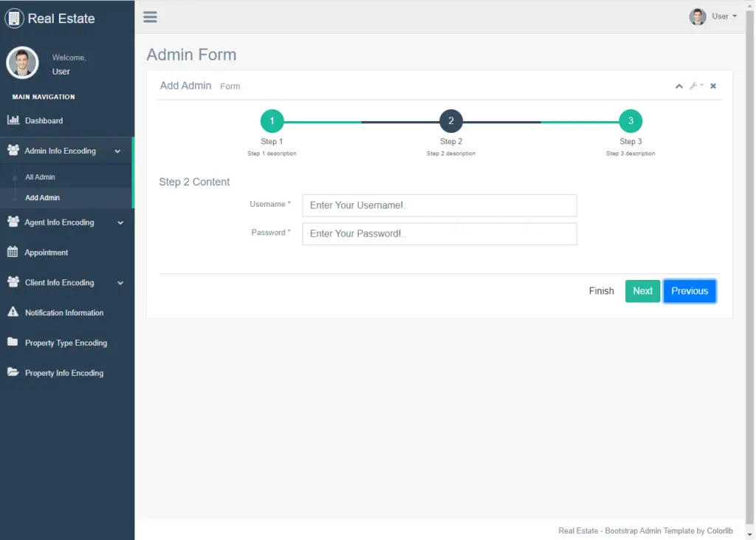
Task: Select the Step 3 circle indicator
Action: coord(630,120)
